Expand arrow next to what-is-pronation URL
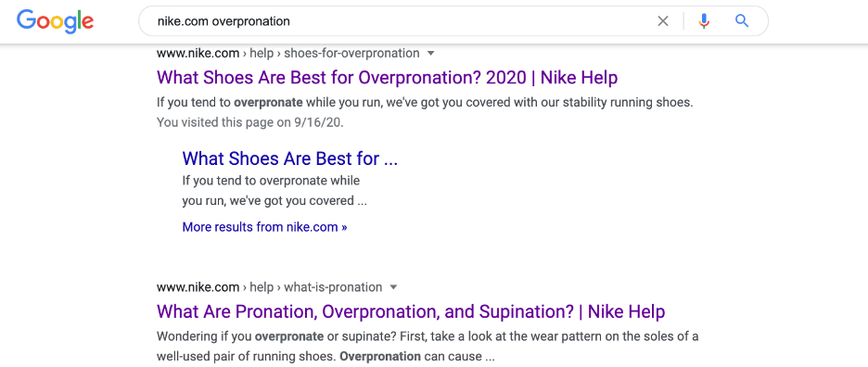The width and height of the screenshot is (868, 367). [393, 287]
